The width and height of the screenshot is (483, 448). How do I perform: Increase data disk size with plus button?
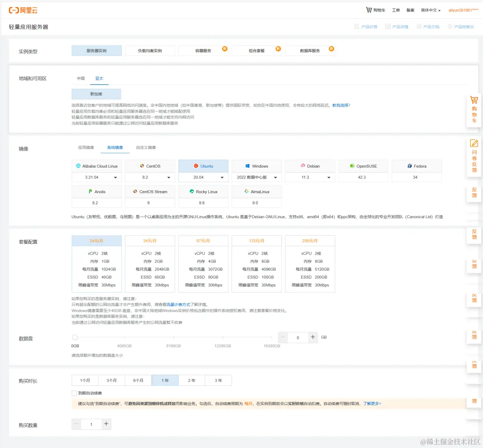tap(313, 337)
